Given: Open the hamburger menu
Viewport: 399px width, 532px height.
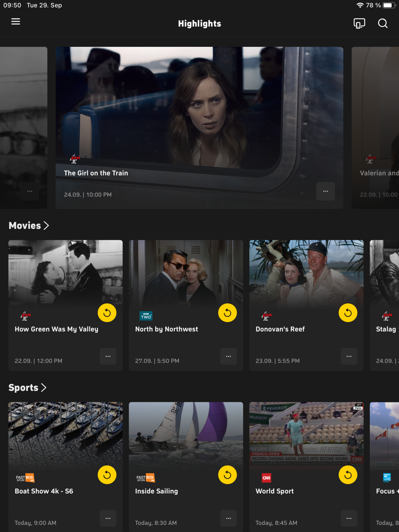Looking at the screenshot, I should (16, 22).
